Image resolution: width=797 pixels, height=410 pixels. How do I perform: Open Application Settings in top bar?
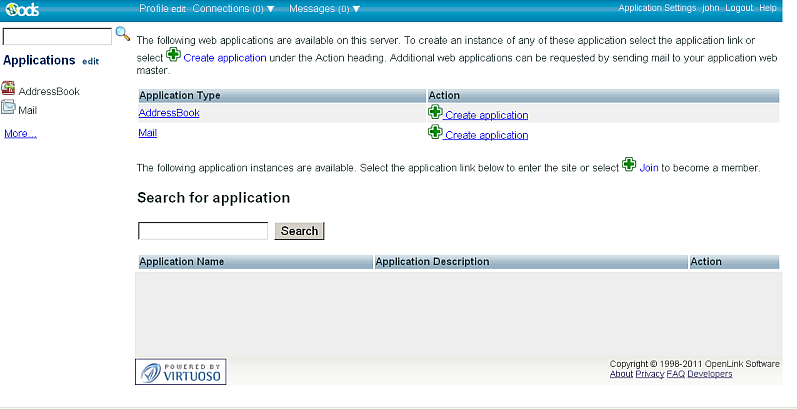click(657, 8)
